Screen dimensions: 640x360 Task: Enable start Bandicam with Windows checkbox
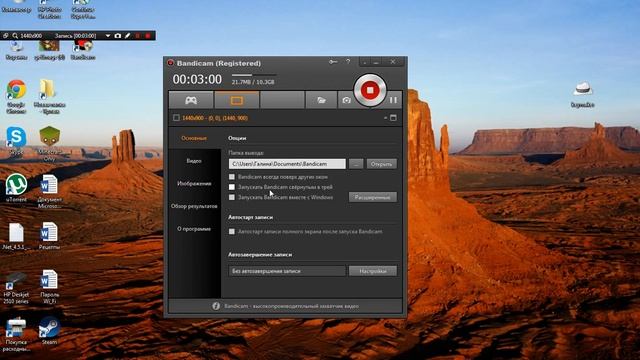click(x=232, y=197)
